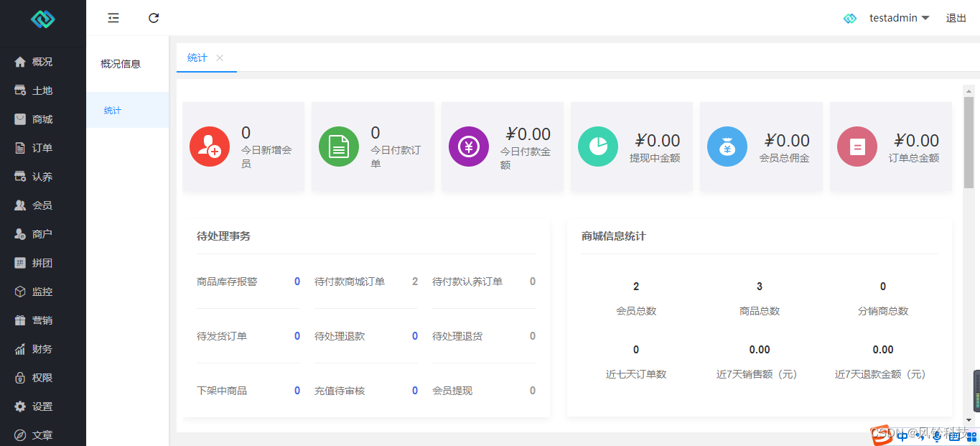
Task: Collapse the sidebar with the menu fold icon
Action: tap(113, 18)
